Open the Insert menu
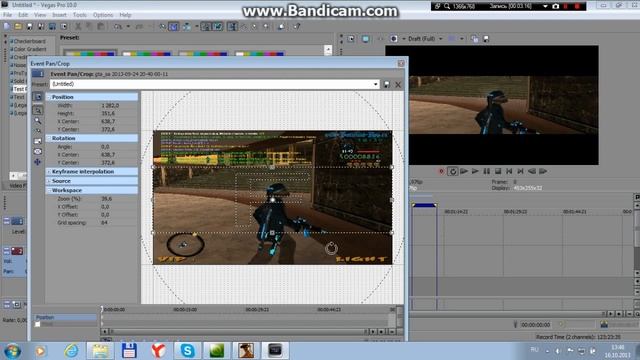 point(59,15)
